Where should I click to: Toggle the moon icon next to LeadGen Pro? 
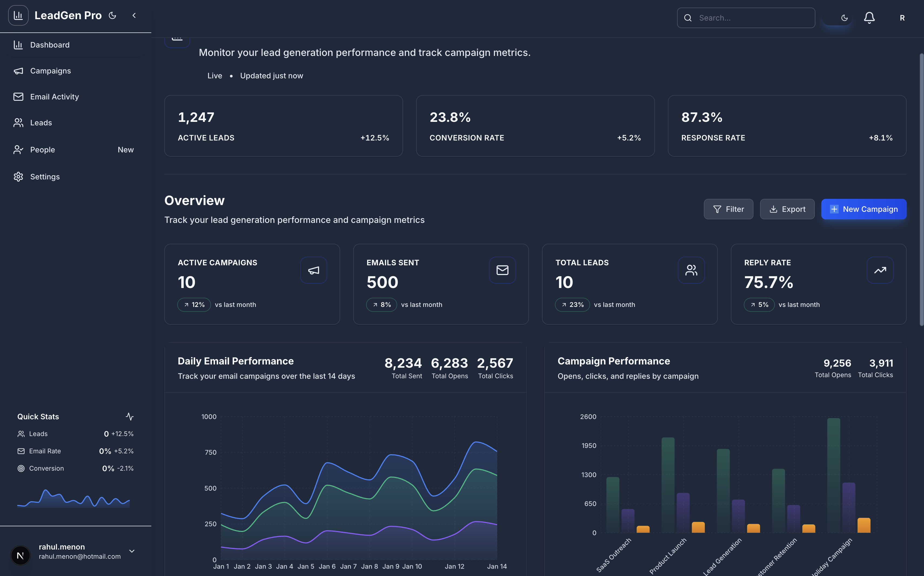pos(112,15)
